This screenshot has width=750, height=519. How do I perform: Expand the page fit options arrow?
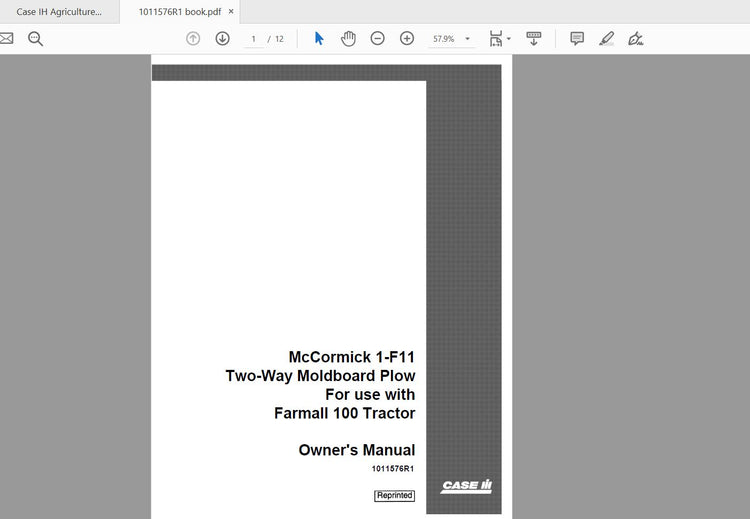click(508, 39)
